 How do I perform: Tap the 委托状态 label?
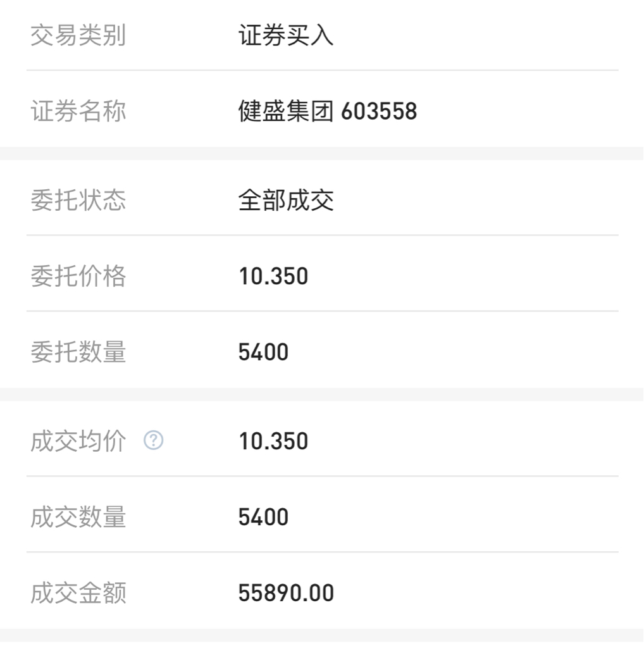click(x=78, y=201)
